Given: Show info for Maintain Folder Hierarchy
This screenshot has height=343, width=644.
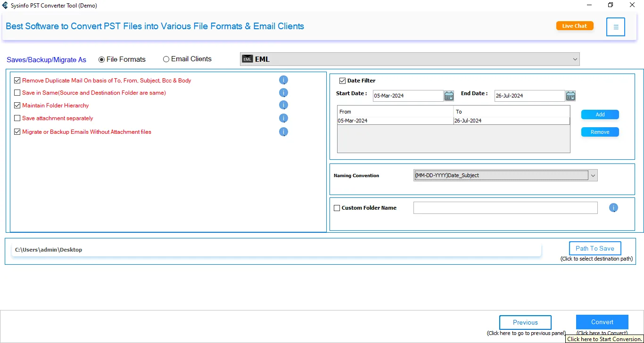Looking at the screenshot, I should [x=283, y=105].
